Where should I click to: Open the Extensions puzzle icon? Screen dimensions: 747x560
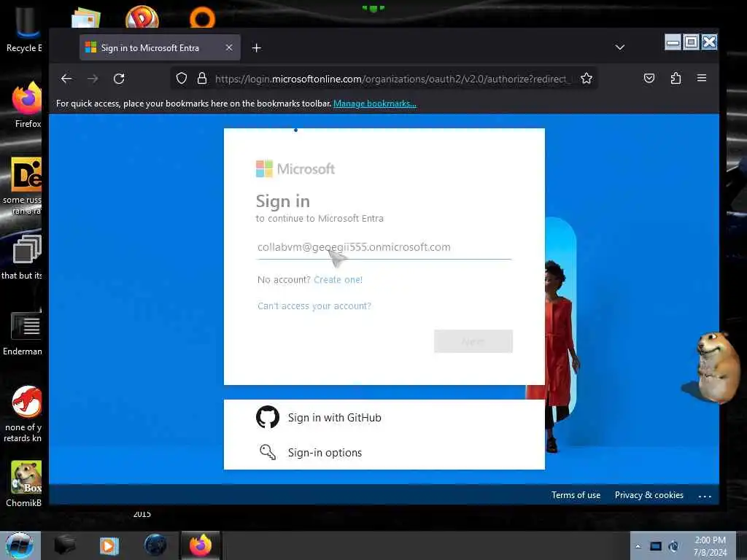click(676, 78)
